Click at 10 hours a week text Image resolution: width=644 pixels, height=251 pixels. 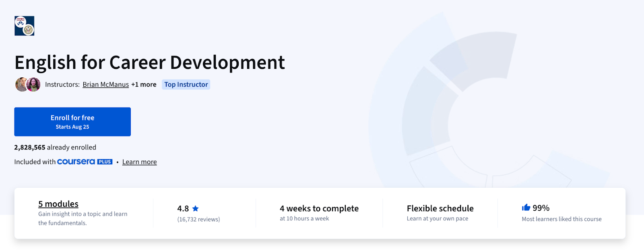[304, 218]
